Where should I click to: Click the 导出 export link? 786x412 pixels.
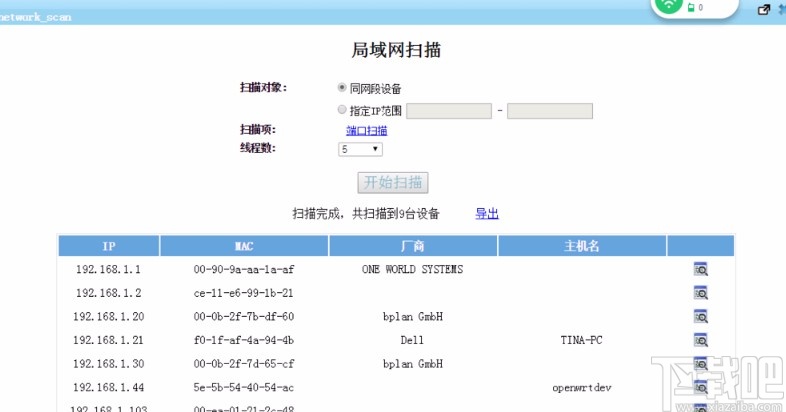coord(487,214)
